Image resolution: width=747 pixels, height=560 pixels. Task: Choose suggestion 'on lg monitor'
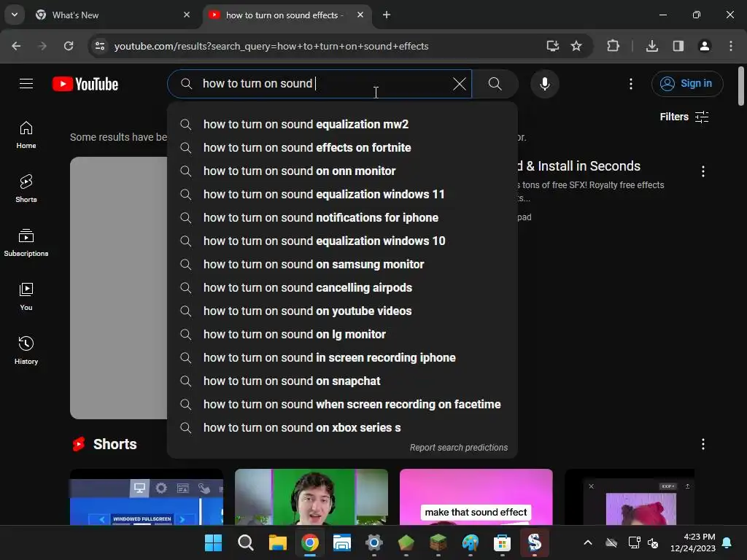pos(342,334)
